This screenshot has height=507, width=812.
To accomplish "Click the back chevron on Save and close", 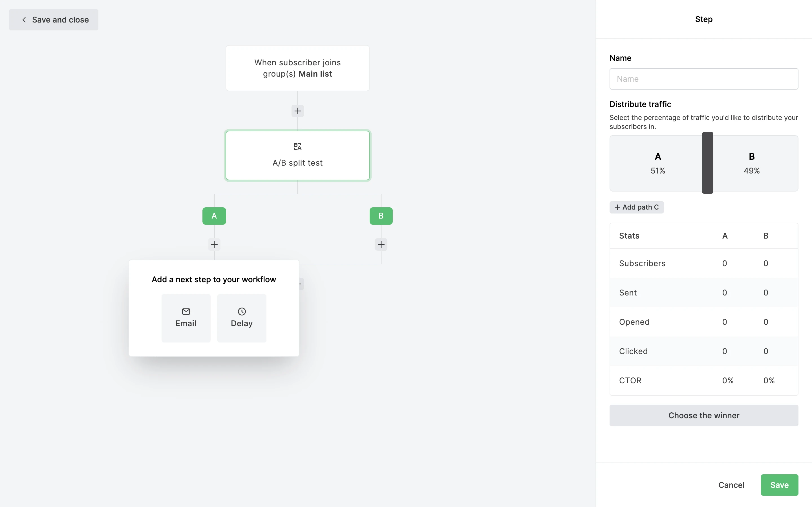I will 24,20.
